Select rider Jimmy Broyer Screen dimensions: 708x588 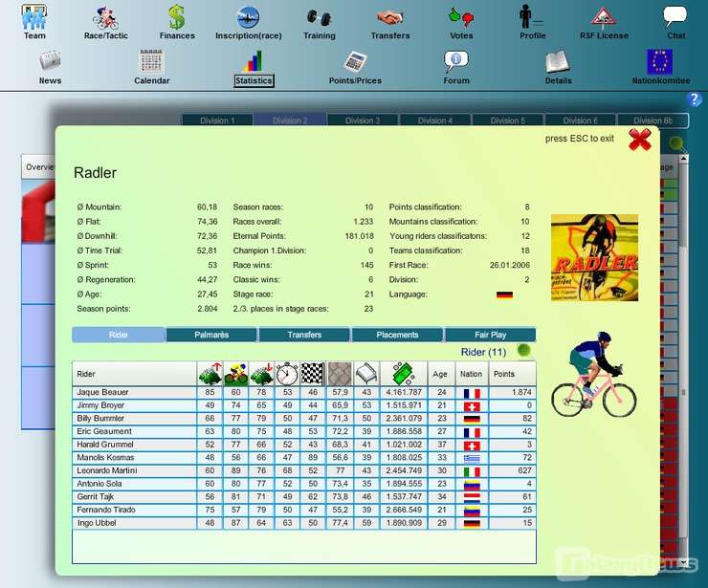point(304,405)
